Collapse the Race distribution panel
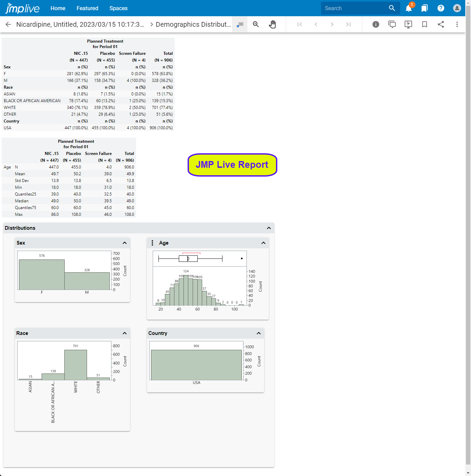The width and height of the screenshot is (471, 476). pos(125,333)
